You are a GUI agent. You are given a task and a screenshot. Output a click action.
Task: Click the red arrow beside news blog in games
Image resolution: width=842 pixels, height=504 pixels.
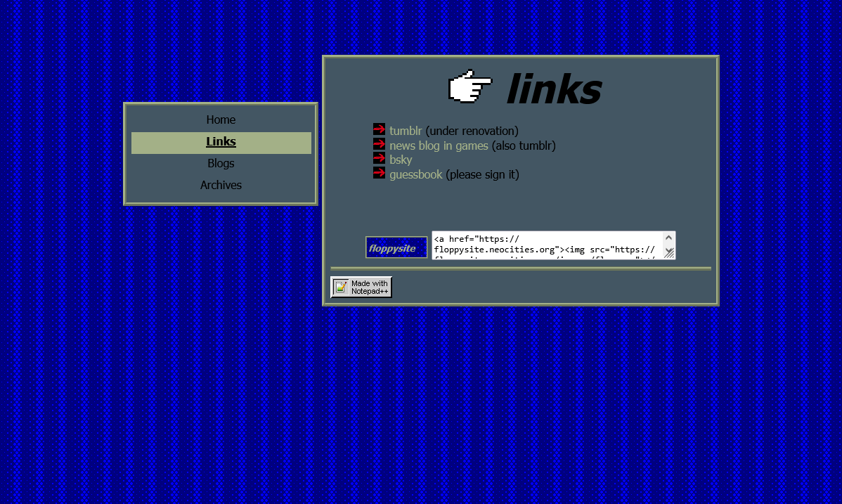[379, 143]
